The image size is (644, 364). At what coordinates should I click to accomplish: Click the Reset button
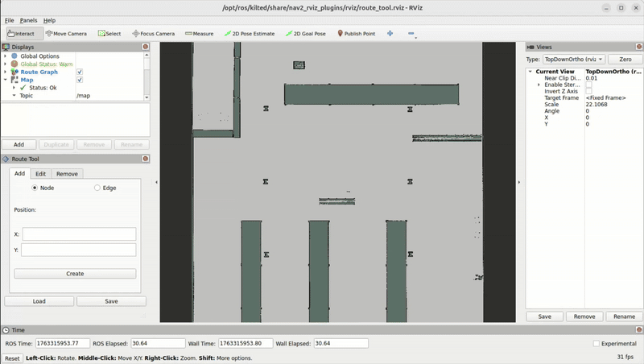(x=12, y=358)
